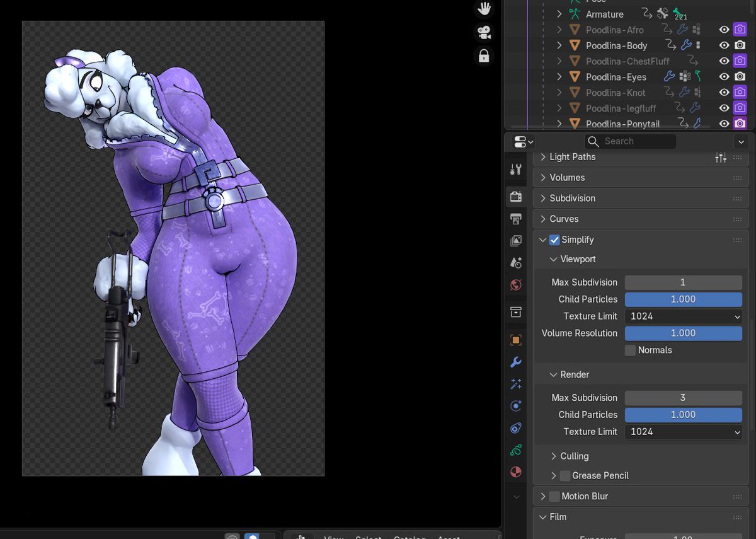Image resolution: width=756 pixels, height=539 pixels.
Task: Expand the Poodlina-Eyes tree item
Action: click(559, 77)
